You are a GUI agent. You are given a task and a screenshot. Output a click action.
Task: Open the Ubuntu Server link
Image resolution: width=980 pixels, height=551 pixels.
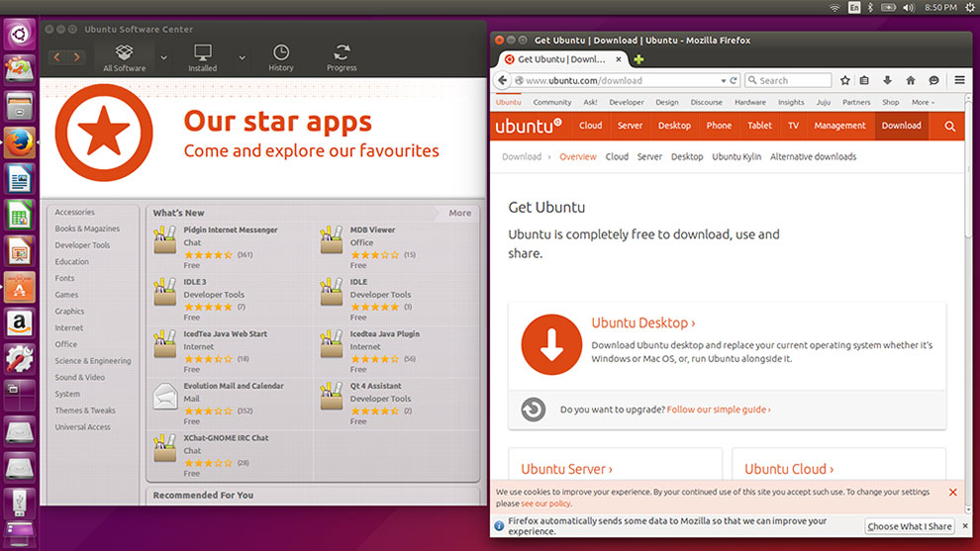[x=566, y=469]
